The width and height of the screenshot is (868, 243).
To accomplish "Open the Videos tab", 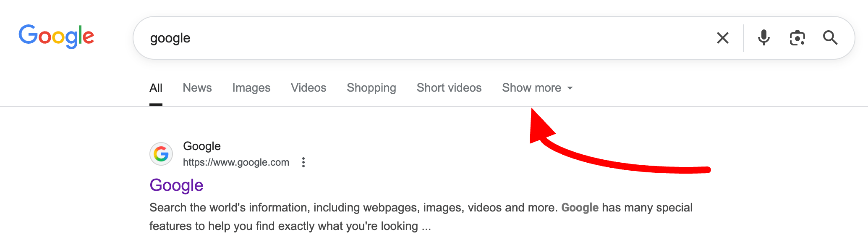I will tap(309, 88).
